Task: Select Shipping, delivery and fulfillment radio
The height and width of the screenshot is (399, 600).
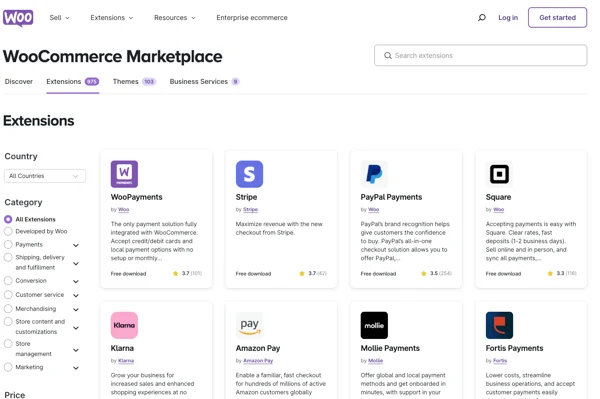Action: coord(8,257)
